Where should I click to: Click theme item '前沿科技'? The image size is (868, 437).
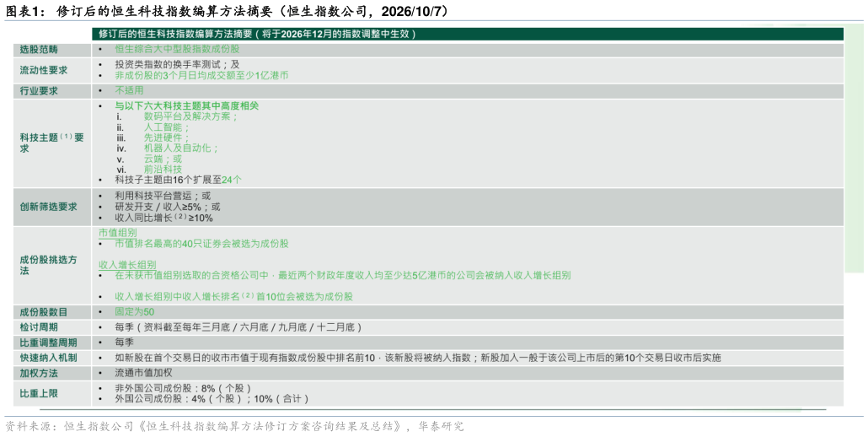(163, 170)
